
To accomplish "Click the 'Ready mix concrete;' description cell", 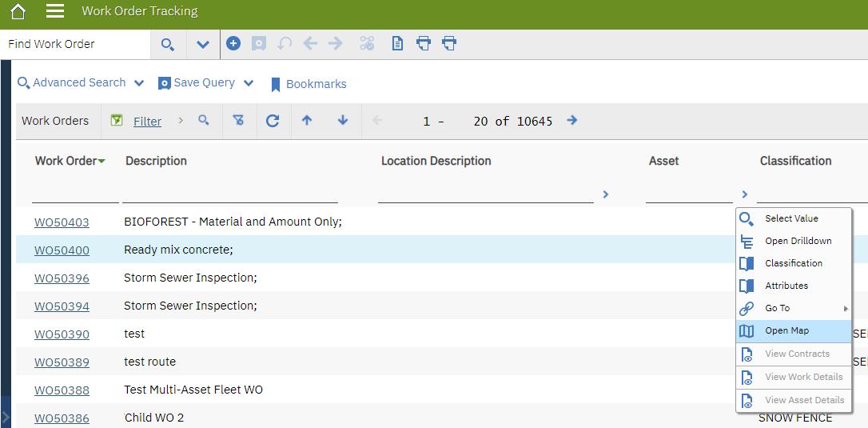I will click(178, 250).
